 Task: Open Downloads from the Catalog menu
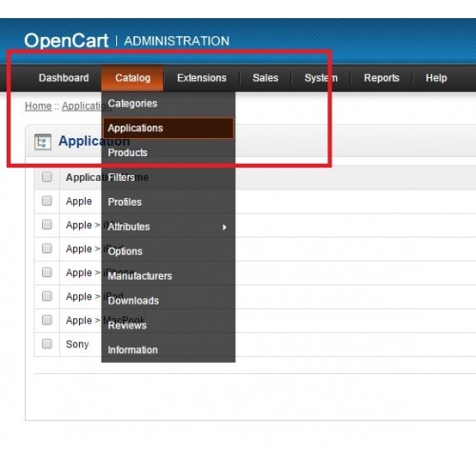coord(169,301)
